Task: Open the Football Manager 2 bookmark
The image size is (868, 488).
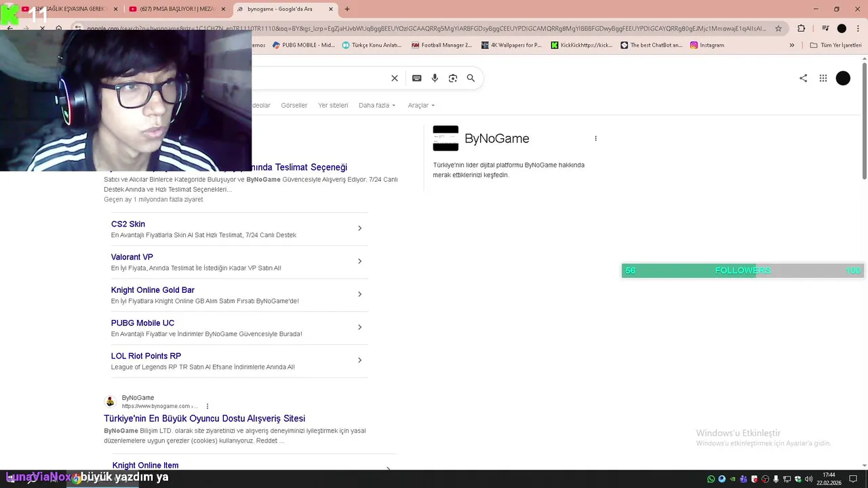Action: click(x=441, y=45)
